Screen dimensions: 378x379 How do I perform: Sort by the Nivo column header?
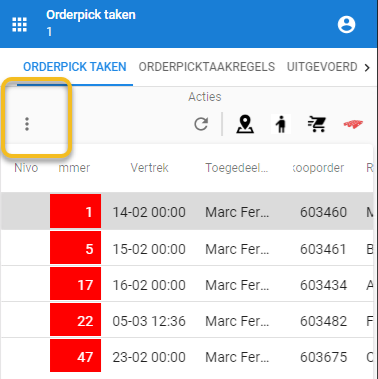pos(26,168)
